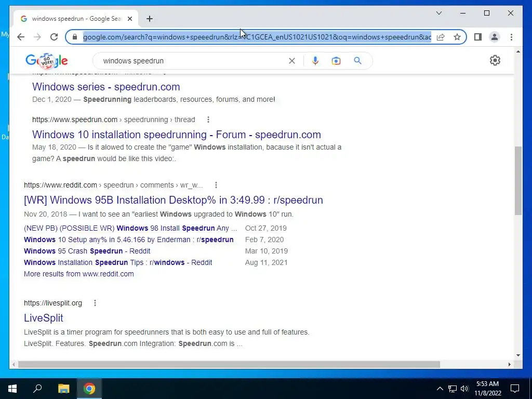The width and height of the screenshot is (532, 399).
Task: Click horizontal scroll right arrow
Action: click(509, 364)
